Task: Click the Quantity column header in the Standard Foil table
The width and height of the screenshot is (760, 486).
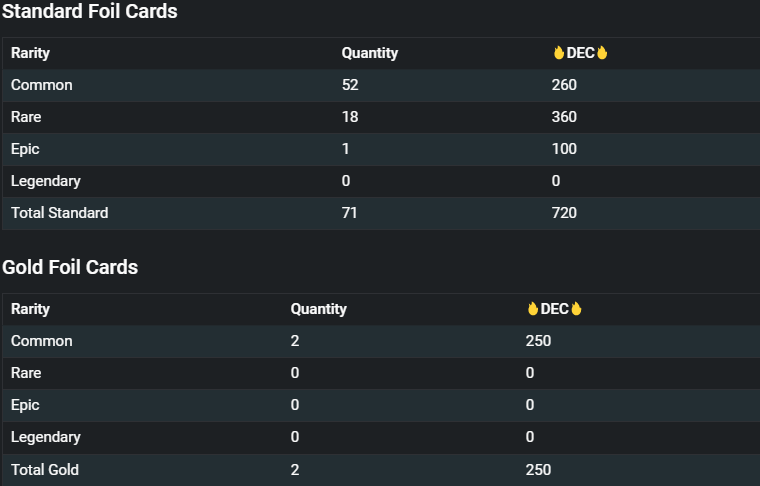Action: tap(369, 53)
